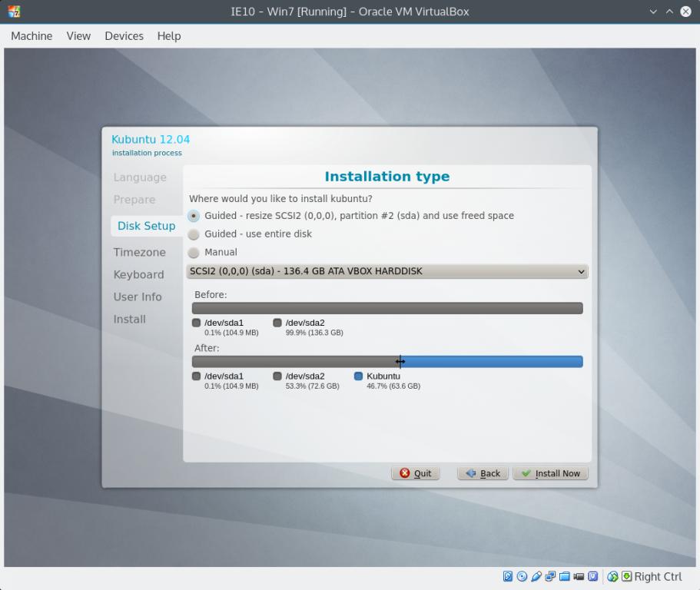
Task: Click the shared folders status icon
Action: pyautogui.click(x=565, y=576)
